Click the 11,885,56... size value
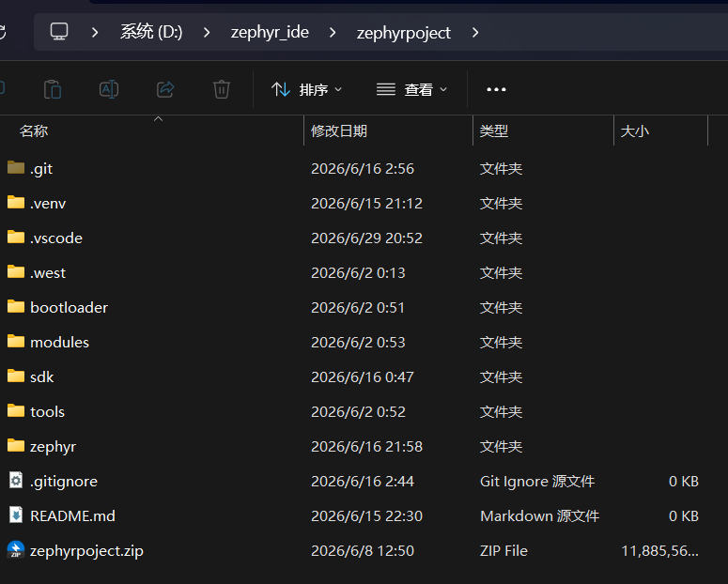 pos(659,550)
